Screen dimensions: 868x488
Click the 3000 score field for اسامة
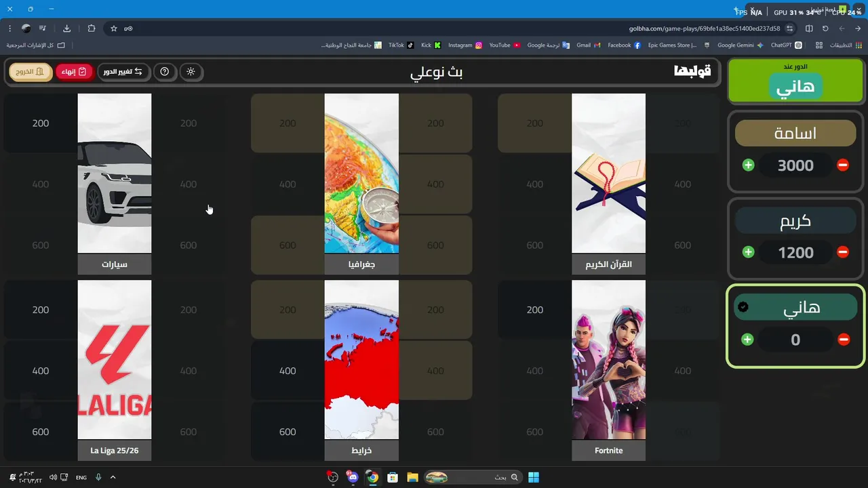point(795,165)
